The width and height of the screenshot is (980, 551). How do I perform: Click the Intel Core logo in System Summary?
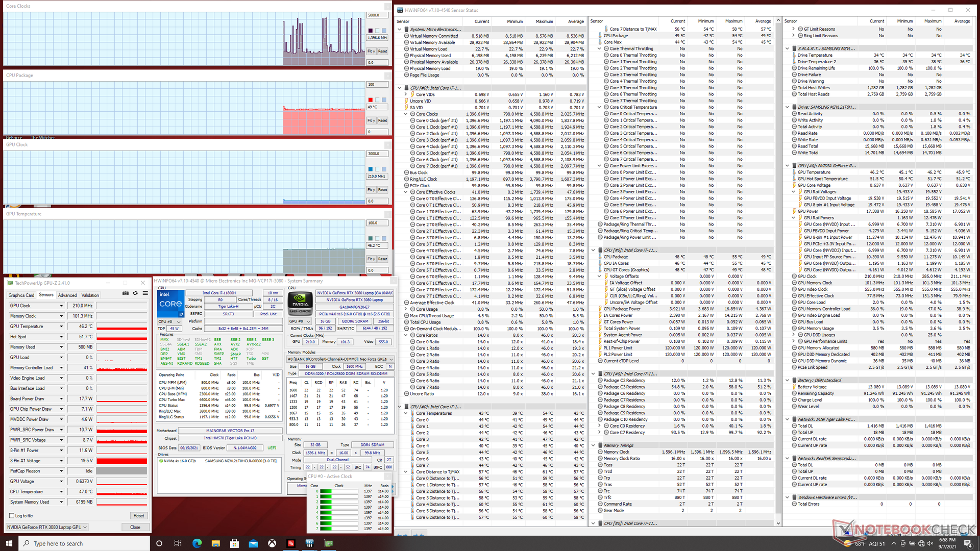click(x=170, y=304)
